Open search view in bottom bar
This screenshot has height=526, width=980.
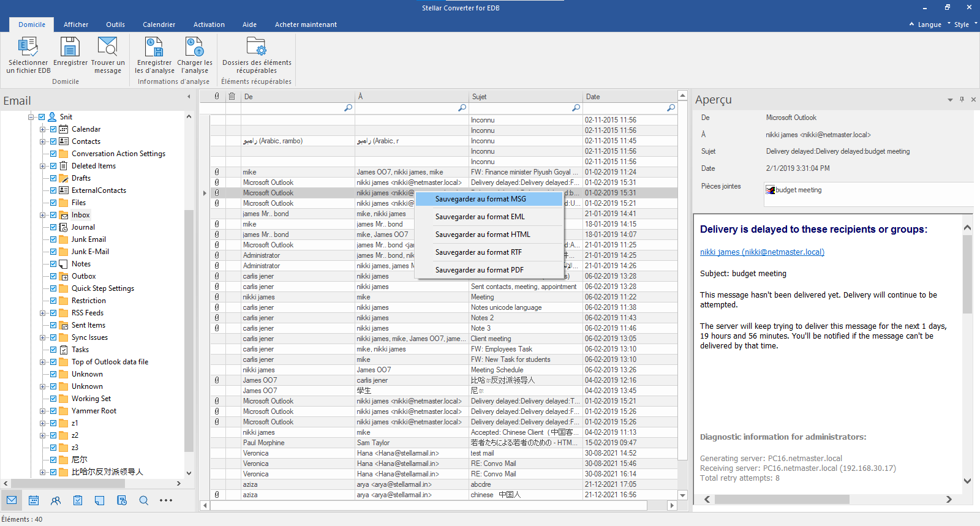click(144, 500)
